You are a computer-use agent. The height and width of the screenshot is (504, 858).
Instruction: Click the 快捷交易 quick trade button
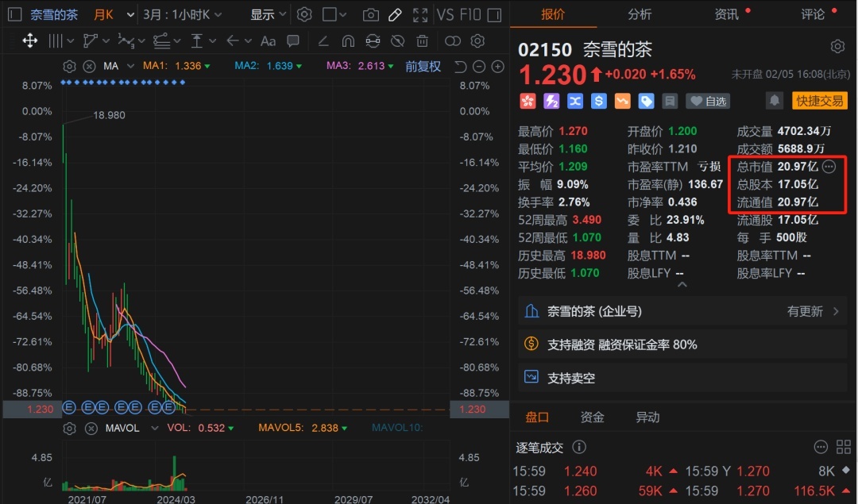pos(820,101)
